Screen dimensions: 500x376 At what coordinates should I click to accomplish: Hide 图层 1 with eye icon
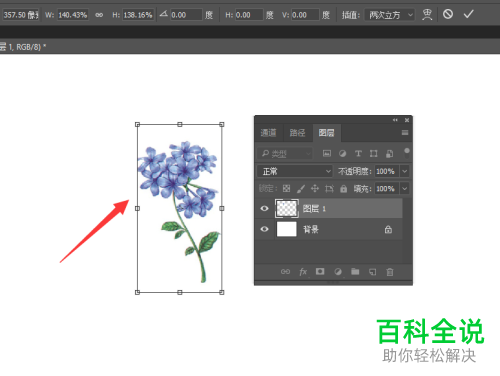pyautogui.click(x=264, y=209)
